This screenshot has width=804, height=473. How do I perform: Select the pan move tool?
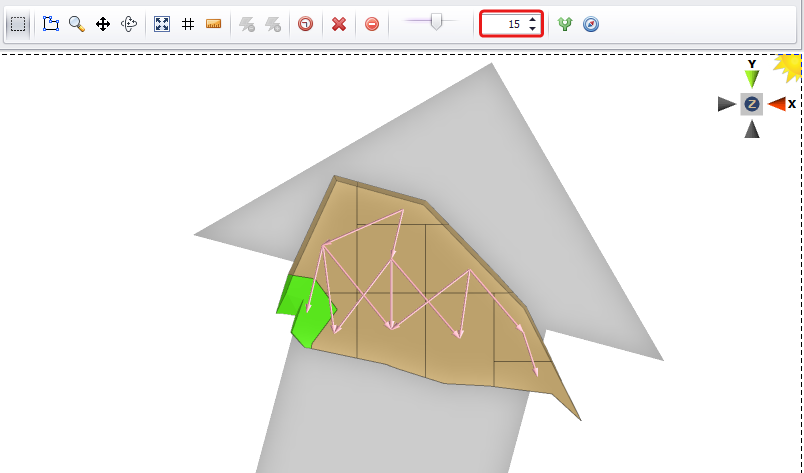click(x=103, y=24)
